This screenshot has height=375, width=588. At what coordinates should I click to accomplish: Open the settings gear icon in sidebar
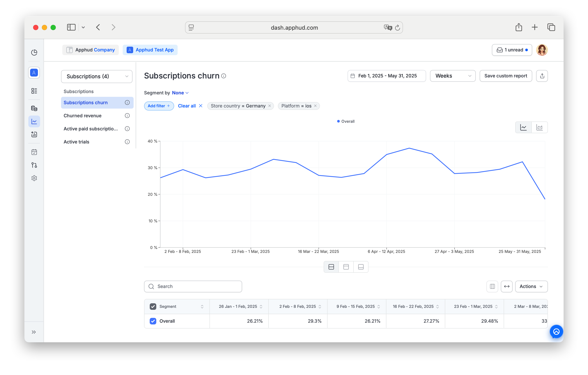pyautogui.click(x=34, y=178)
